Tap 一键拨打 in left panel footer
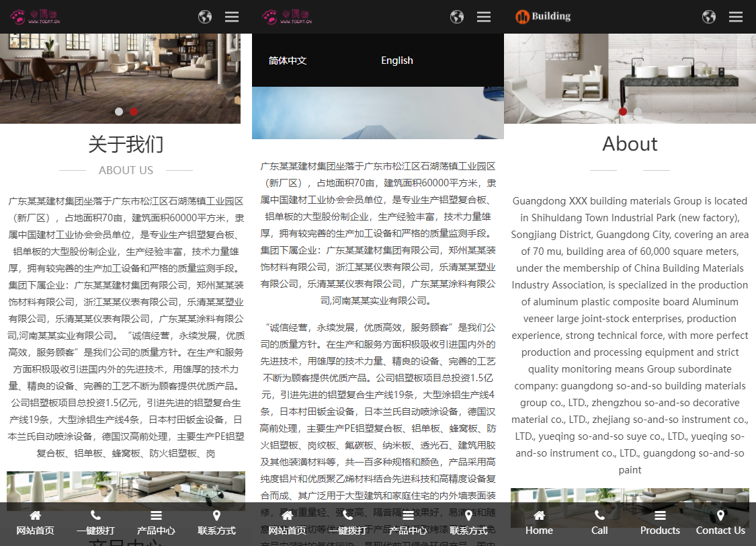 click(x=96, y=531)
